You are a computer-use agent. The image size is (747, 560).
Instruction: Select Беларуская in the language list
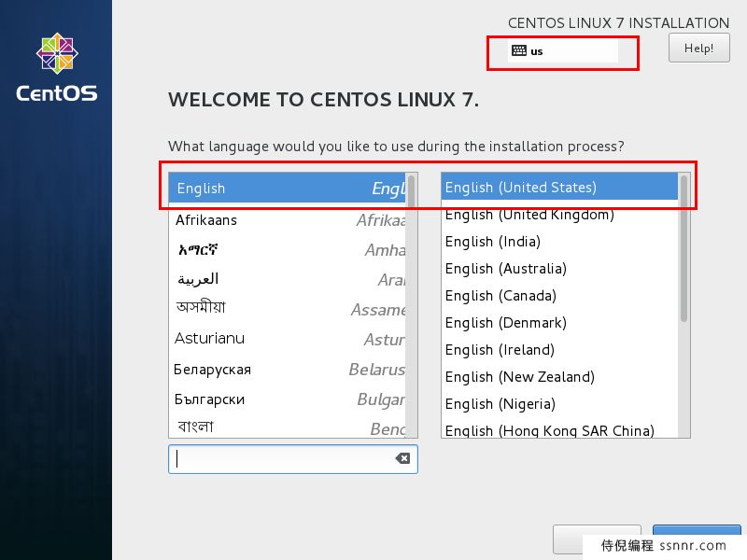click(x=288, y=369)
